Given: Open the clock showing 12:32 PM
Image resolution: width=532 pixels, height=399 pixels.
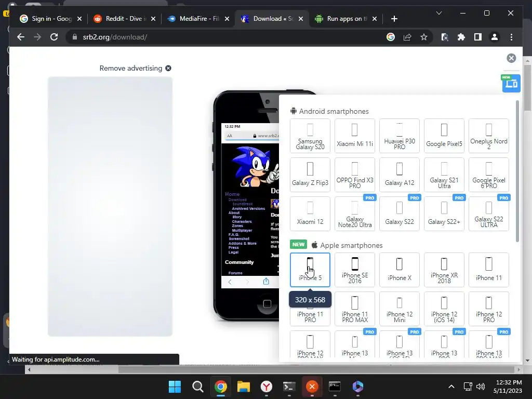Looking at the screenshot, I should 508,387.
